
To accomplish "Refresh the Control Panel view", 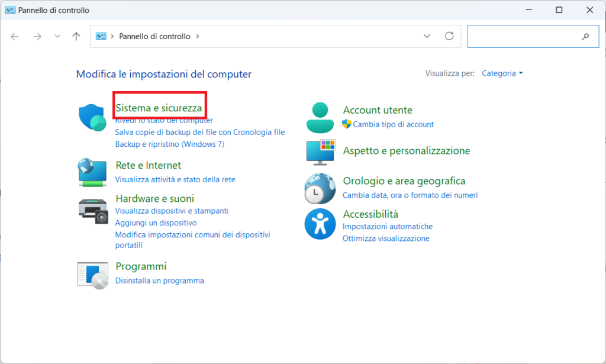I will [x=449, y=36].
